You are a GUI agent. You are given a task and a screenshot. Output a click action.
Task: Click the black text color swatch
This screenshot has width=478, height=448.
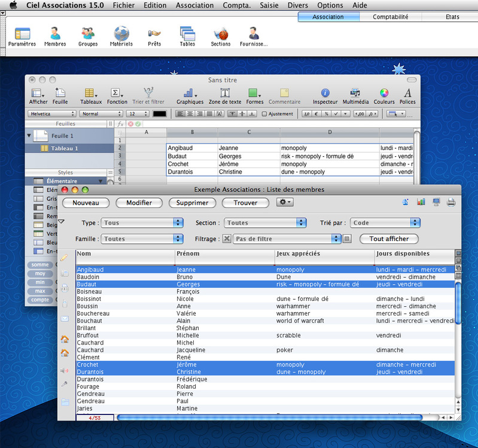[x=160, y=114]
